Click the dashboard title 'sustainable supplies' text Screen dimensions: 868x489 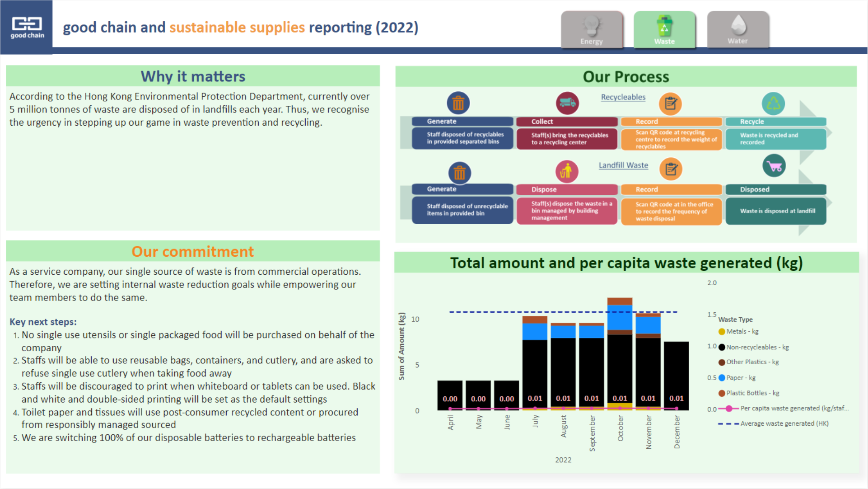(x=237, y=28)
